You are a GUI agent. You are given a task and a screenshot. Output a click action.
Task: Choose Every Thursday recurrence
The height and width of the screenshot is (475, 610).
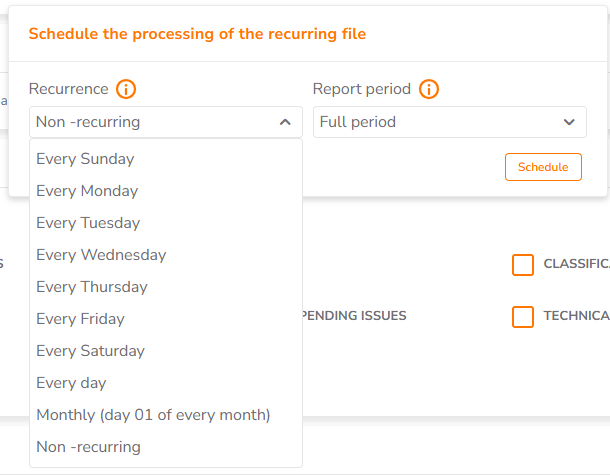click(166, 287)
